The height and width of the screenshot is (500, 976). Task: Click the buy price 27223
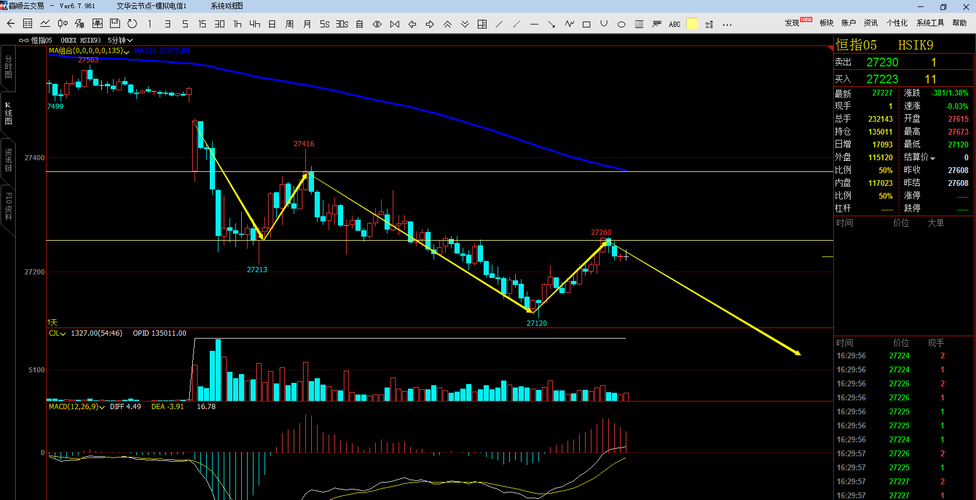[882, 79]
